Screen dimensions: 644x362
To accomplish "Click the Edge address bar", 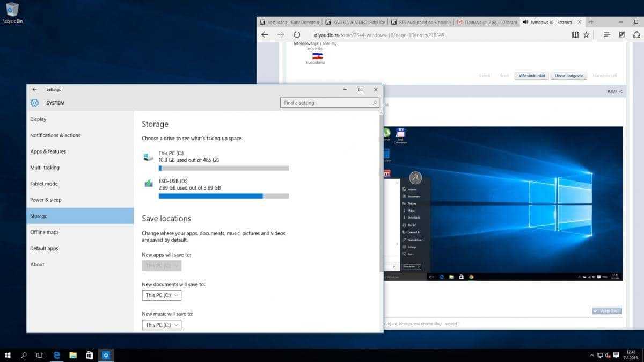I will 437,35.
